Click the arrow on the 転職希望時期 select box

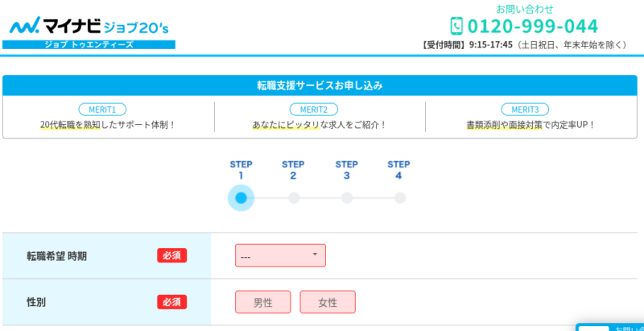coord(315,254)
